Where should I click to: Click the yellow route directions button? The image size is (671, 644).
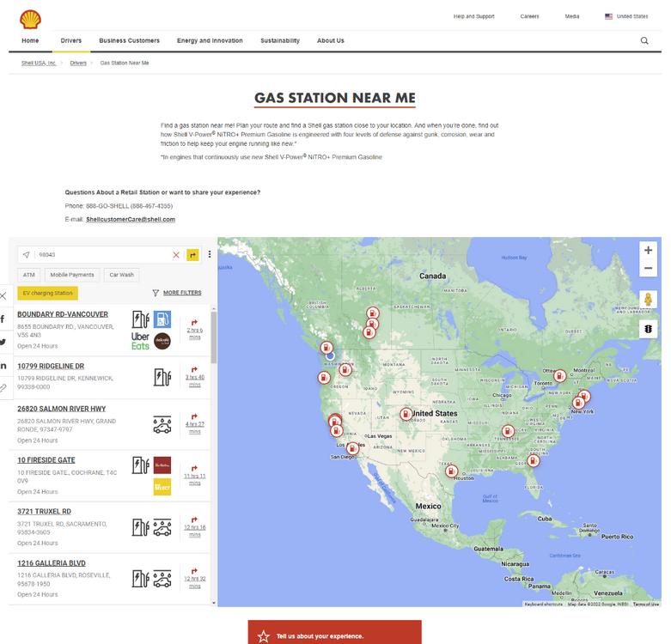[192, 255]
